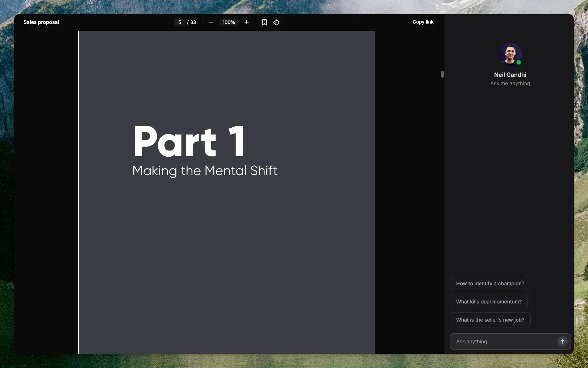Select 'How to identify a champion?' suggestion
This screenshot has height=368, width=588.
pos(490,284)
